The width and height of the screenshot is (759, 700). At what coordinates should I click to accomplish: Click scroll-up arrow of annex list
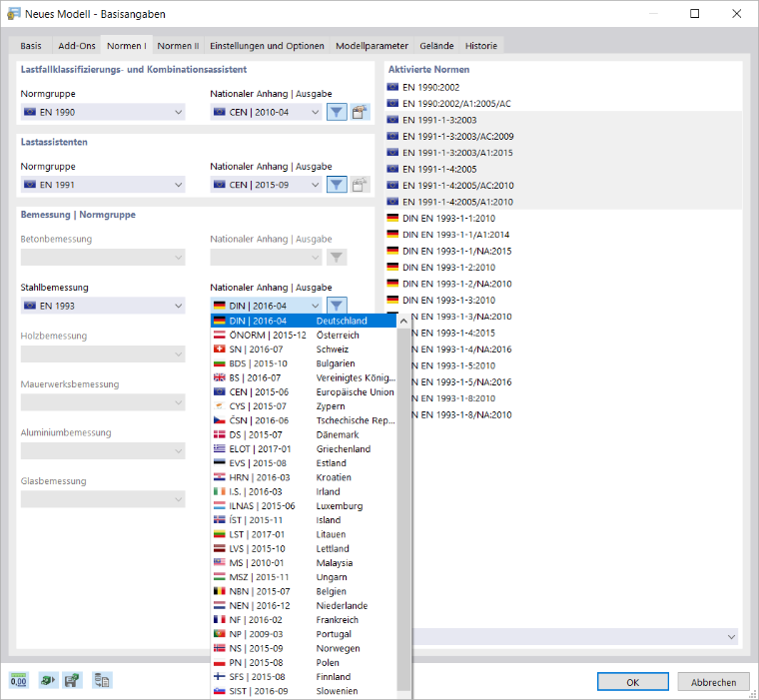pos(403,321)
